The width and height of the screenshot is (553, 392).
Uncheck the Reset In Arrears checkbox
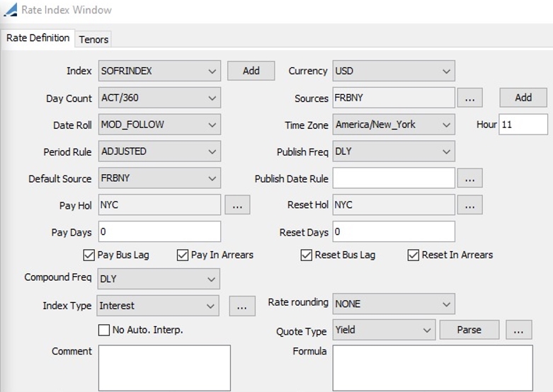[414, 255]
